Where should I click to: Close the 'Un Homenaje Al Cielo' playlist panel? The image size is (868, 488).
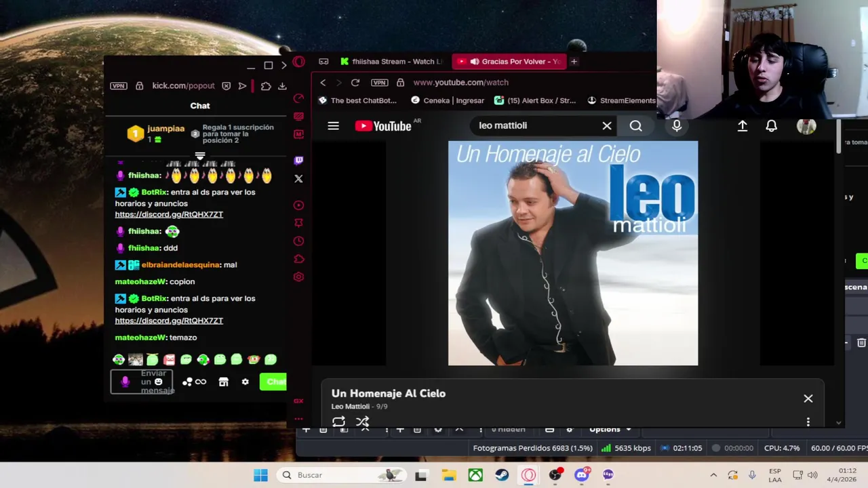[x=808, y=399]
